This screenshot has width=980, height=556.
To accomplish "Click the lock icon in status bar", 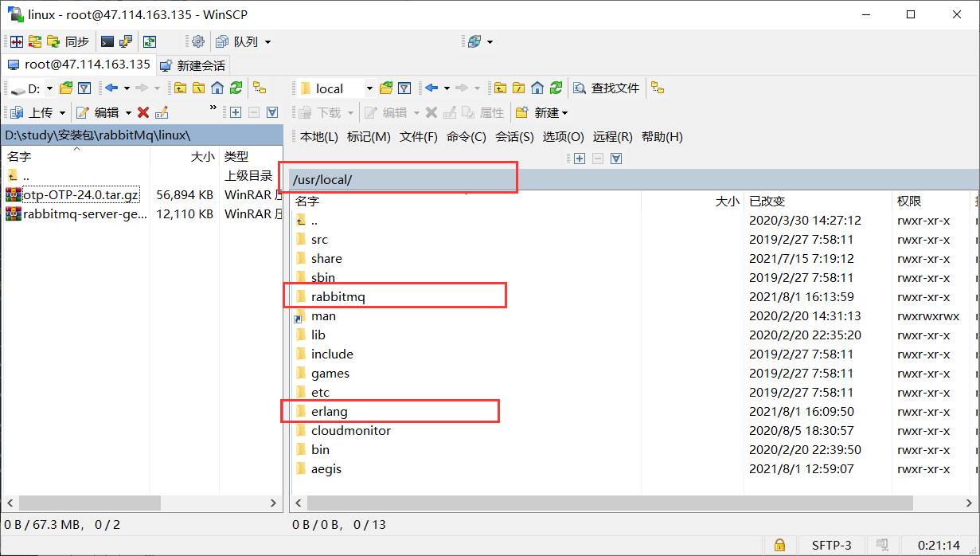I will (x=779, y=546).
